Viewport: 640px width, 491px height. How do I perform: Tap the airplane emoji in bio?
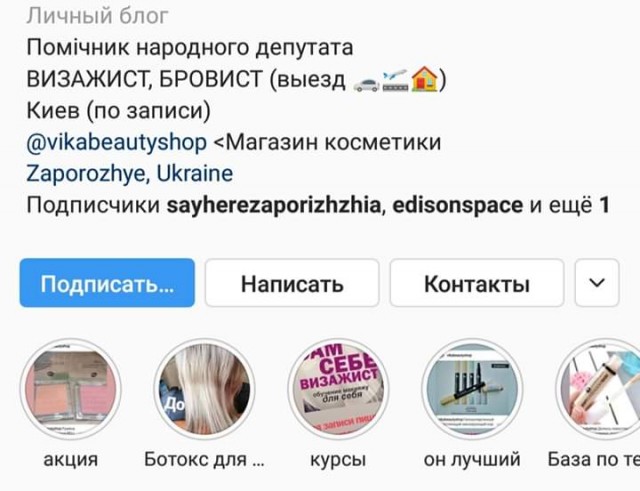click(395, 80)
